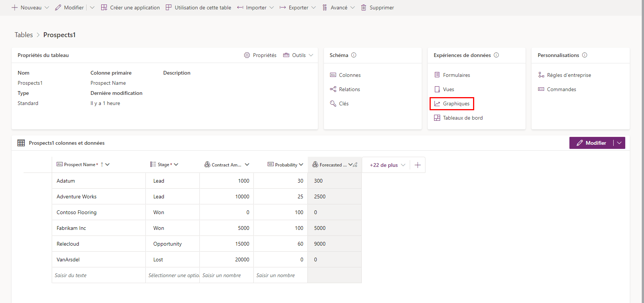The image size is (644, 303).
Task: Open Probability column header dropdown
Action: tap(301, 165)
